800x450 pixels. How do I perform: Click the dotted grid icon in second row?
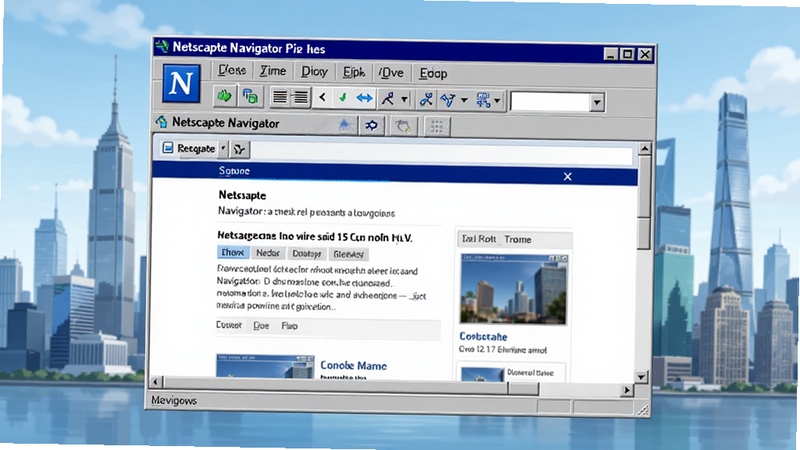click(437, 127)
